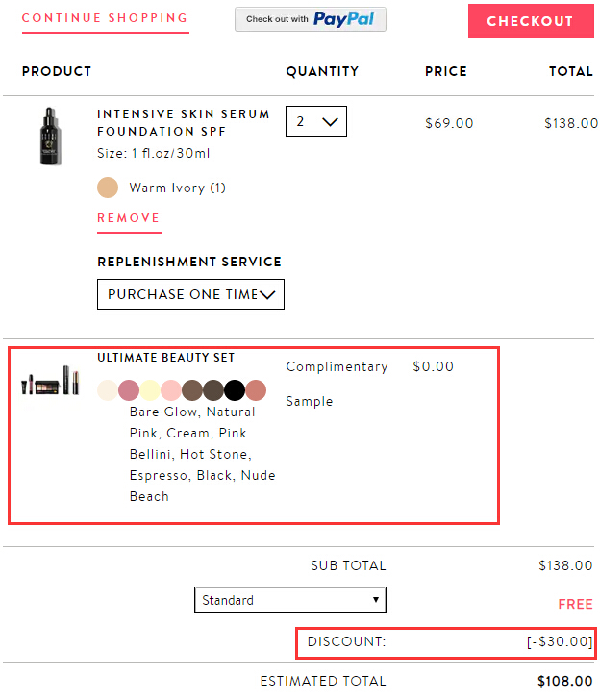The width and height of the screenshot is (600, 700).
Task: Click the Ultimate Beauty Set title
Action: tap(165, 358)
